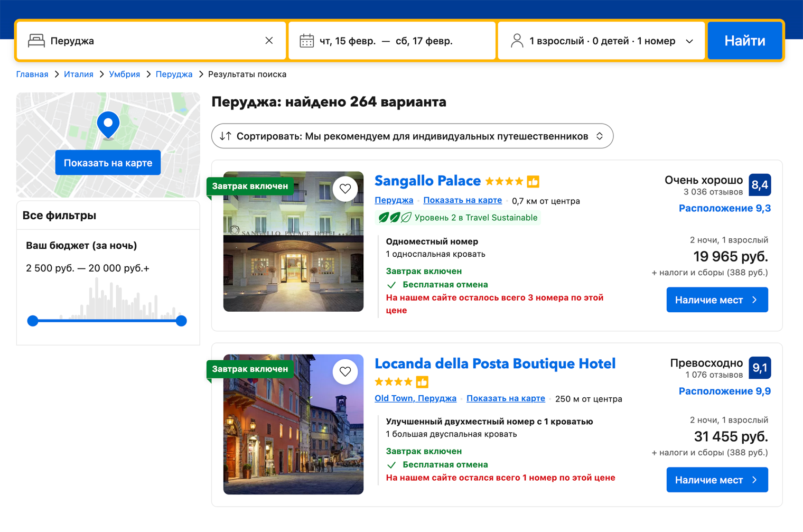
Task: Click Показать на карте map button
Action: pyautogui.click(x=108, y=163)
